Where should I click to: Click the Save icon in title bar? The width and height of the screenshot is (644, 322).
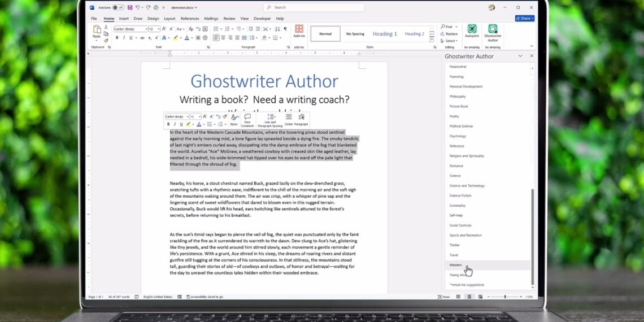[130, 7]
